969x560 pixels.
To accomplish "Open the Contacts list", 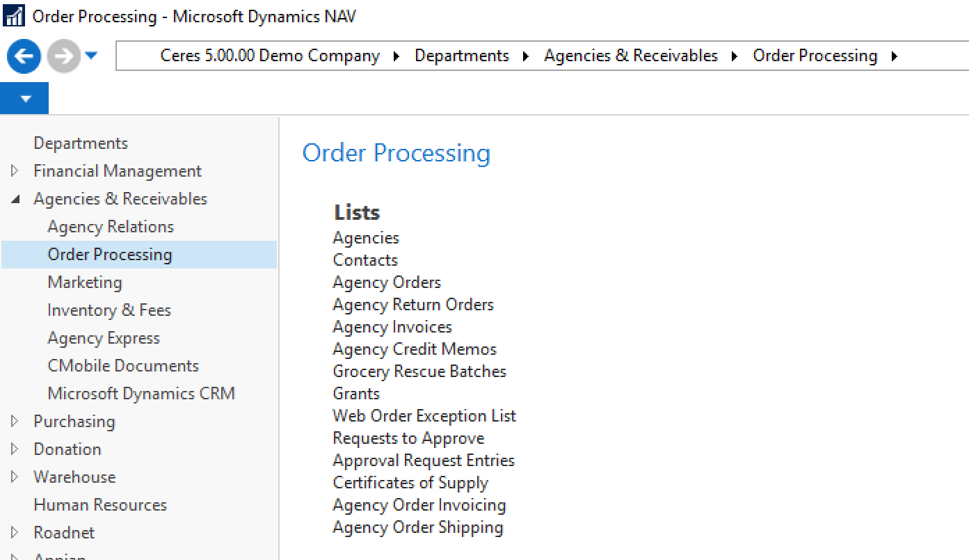I will 365,259.
